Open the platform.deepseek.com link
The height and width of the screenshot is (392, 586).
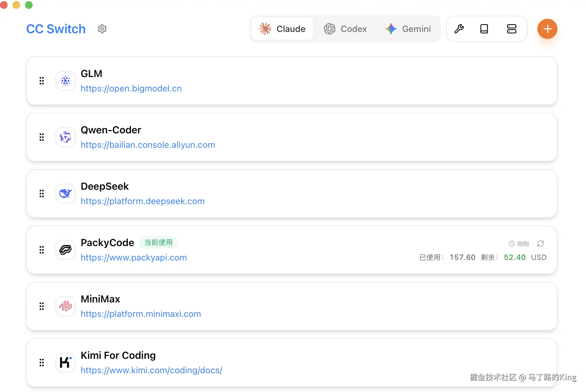tap(143, 201)
